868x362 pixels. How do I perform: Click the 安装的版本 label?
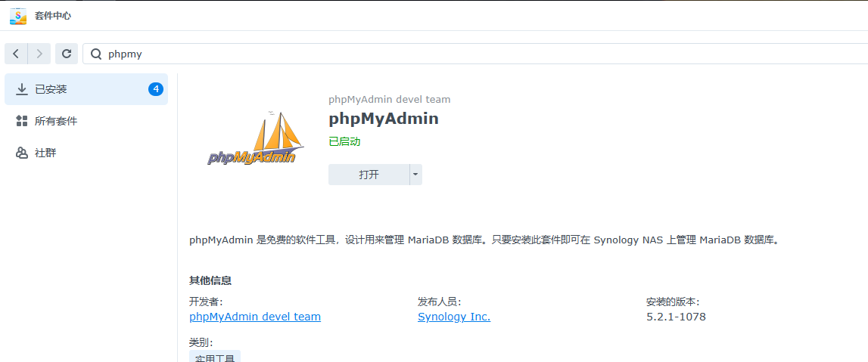pyautogui.click(x=673, y=302)
